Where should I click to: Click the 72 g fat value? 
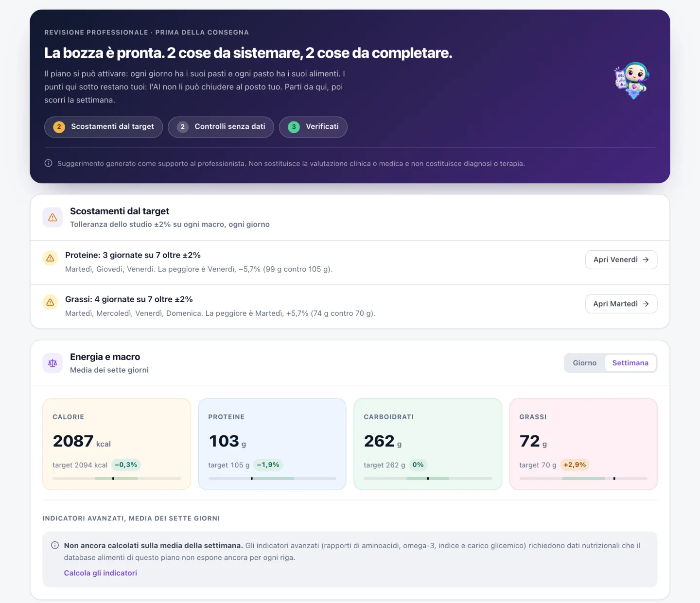[533, 441]
